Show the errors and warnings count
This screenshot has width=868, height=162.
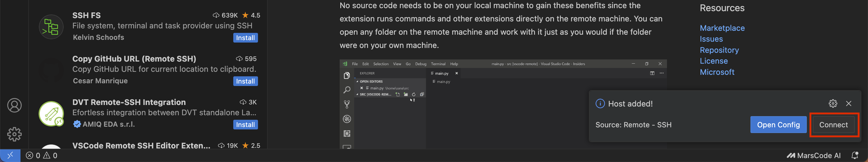42,155
